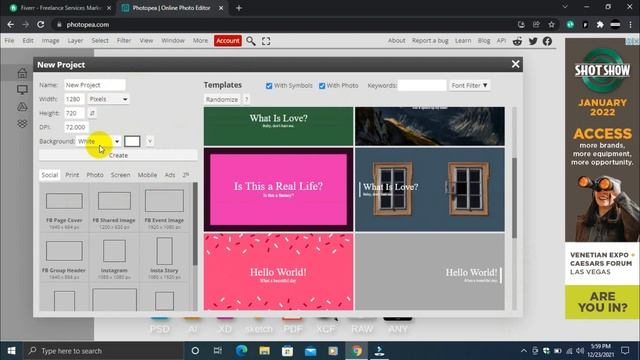The height and width of the screenshot is (360, 640).
Task: Open Photopea Reddit page icon
Action: point(518,41)
